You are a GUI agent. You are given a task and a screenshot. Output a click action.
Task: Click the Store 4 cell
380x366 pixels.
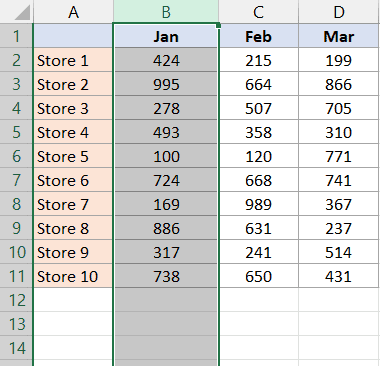tap(73, 132)
